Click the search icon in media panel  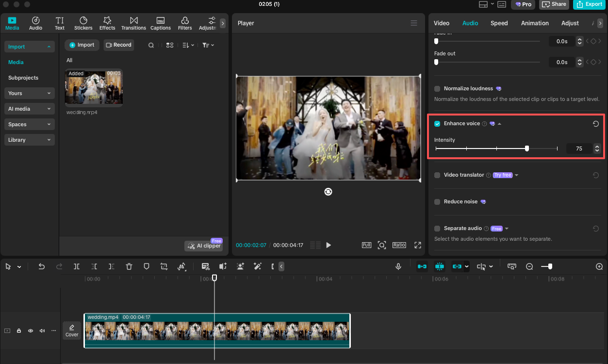click(151, 45)
